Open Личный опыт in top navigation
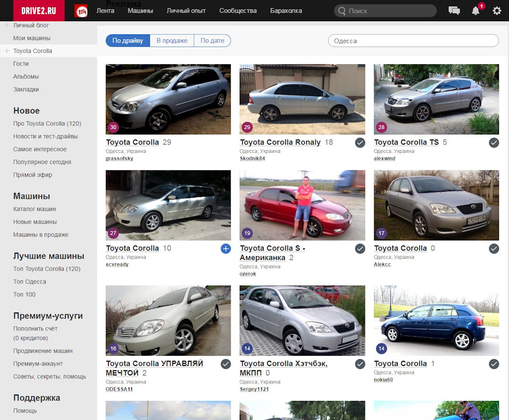Screen dimensions: 509x420 click(x=186, y=11)
